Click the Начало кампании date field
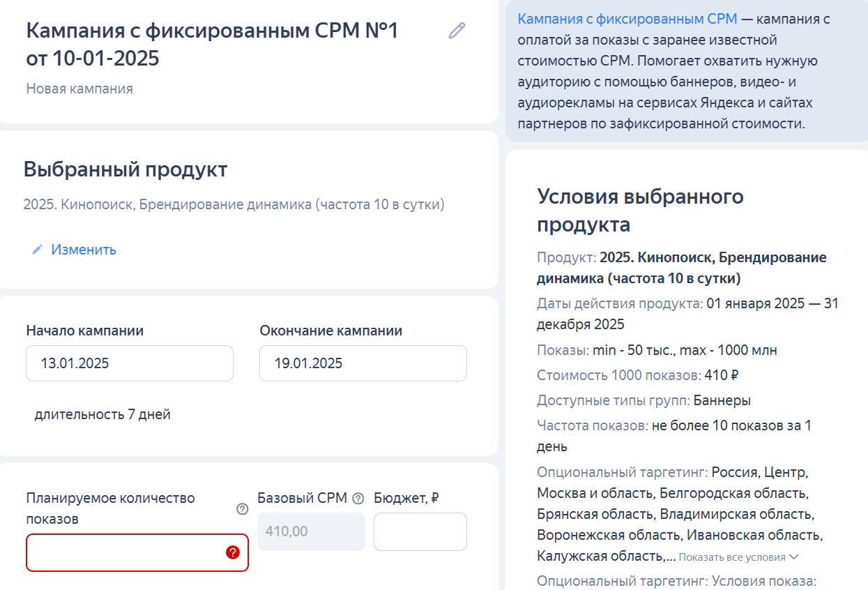The image size is (868, 590). pos(130,363)
